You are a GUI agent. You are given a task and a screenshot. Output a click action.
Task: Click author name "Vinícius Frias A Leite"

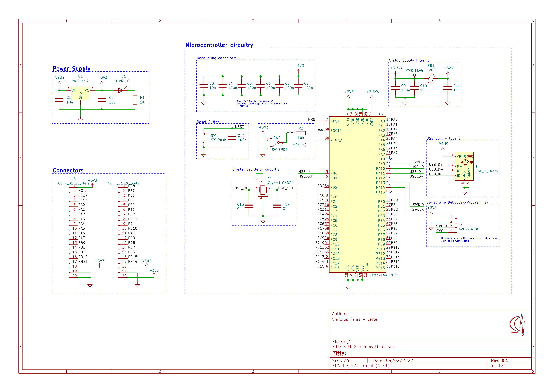click(354, 319)
